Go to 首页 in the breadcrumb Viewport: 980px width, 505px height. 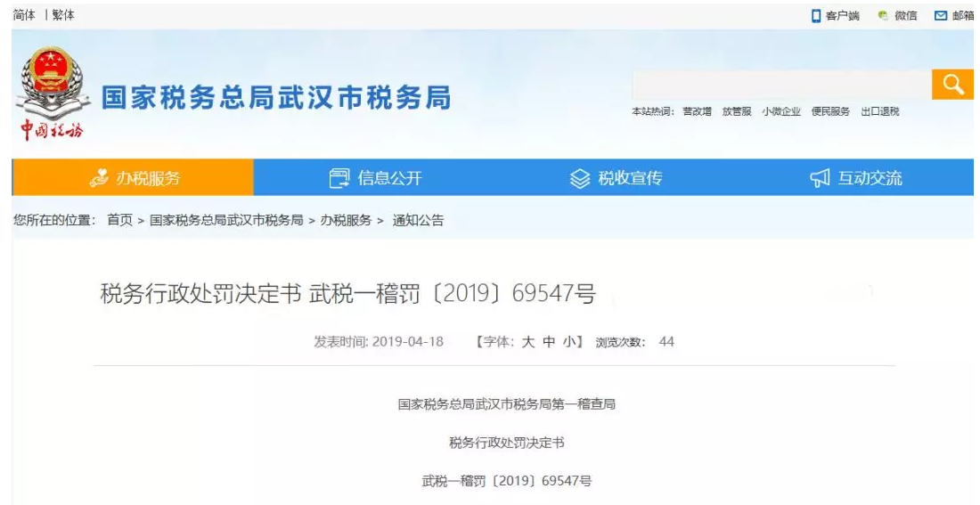(119, 220)
